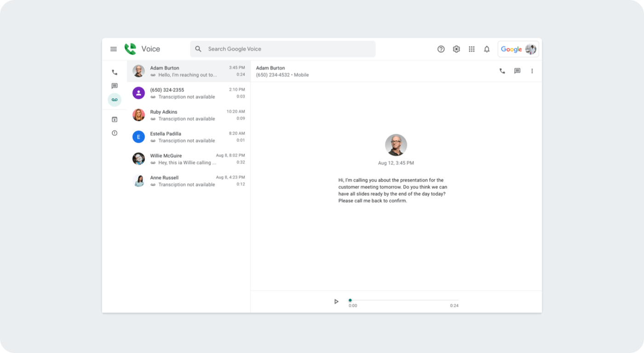Image resolution: width=644 pixels, height=353 pixels.
Task: Message Adam Burton via the chat icon
Action: click(x=517, y=71)
